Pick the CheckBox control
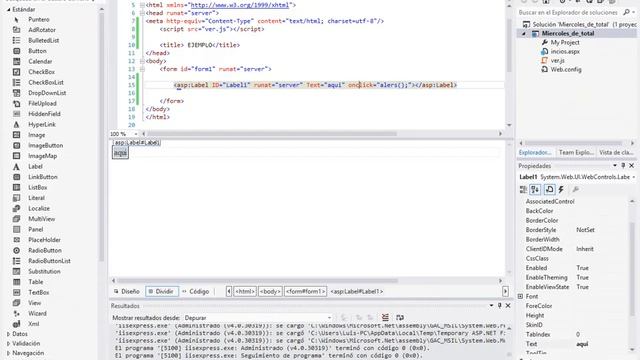 [x=41, y=72]
